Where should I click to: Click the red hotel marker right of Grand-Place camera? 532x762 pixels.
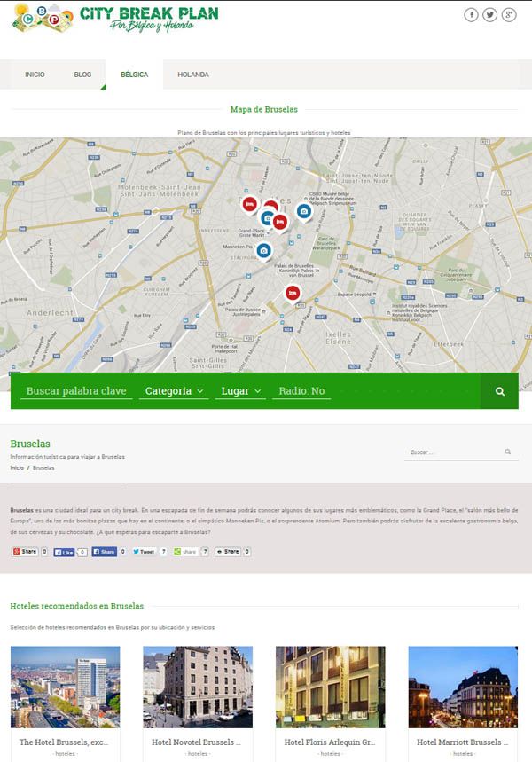280,222
